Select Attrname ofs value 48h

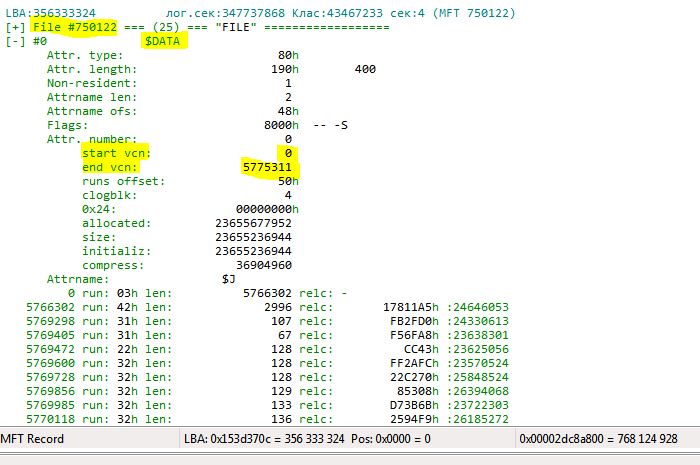[288, 111]
